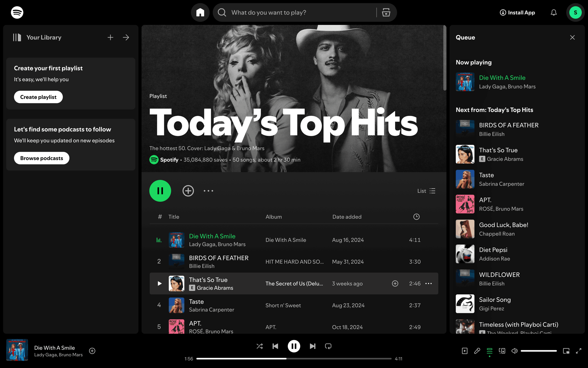Click Create playlist button
588x368 pixels.
pos(38,97)
